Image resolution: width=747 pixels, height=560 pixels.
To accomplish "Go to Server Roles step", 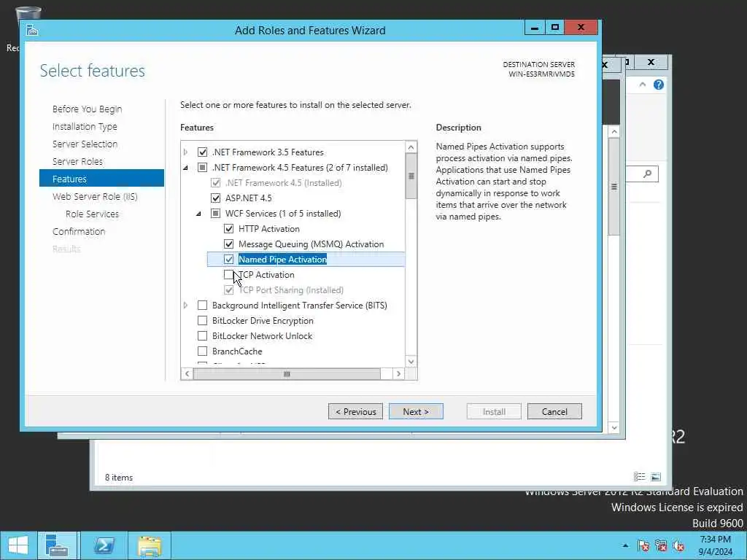I will coord(77,161).
